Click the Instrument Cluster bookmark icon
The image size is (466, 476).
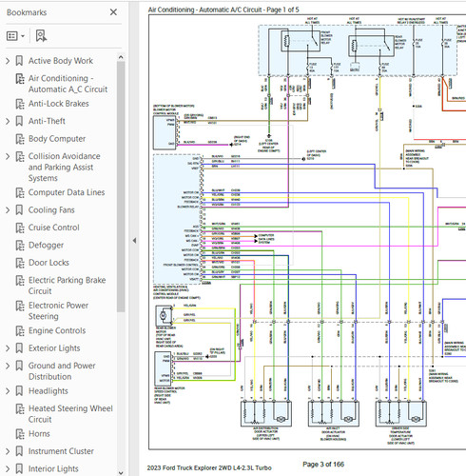coord(19,451)
